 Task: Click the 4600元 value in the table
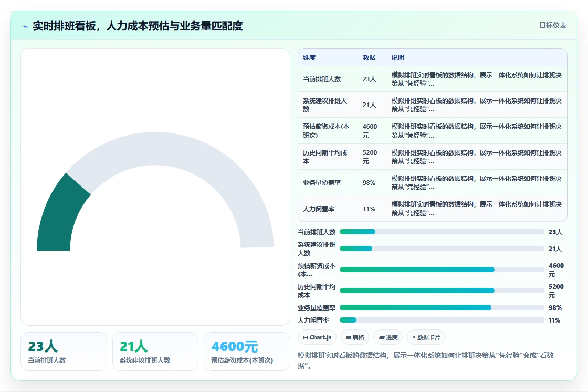(x=370, y=131)
